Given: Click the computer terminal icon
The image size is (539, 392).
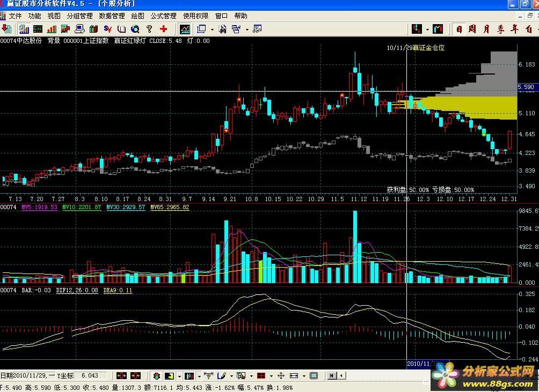Looking at the screenshot, I should [79, 29].
